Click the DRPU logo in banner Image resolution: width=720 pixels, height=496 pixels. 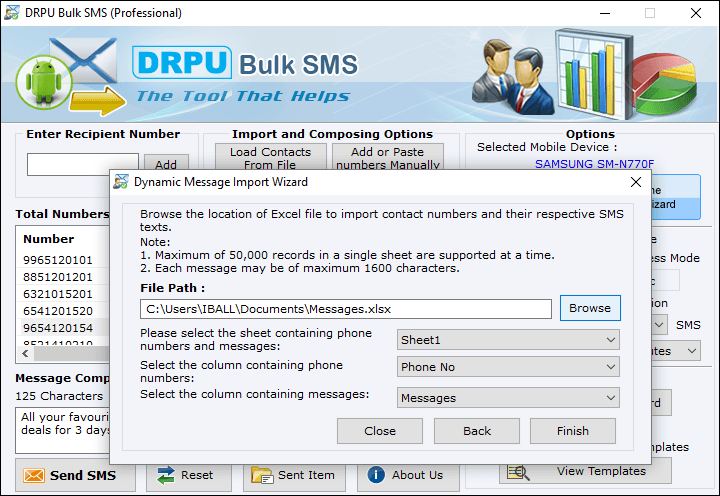(x=182, y=62)
